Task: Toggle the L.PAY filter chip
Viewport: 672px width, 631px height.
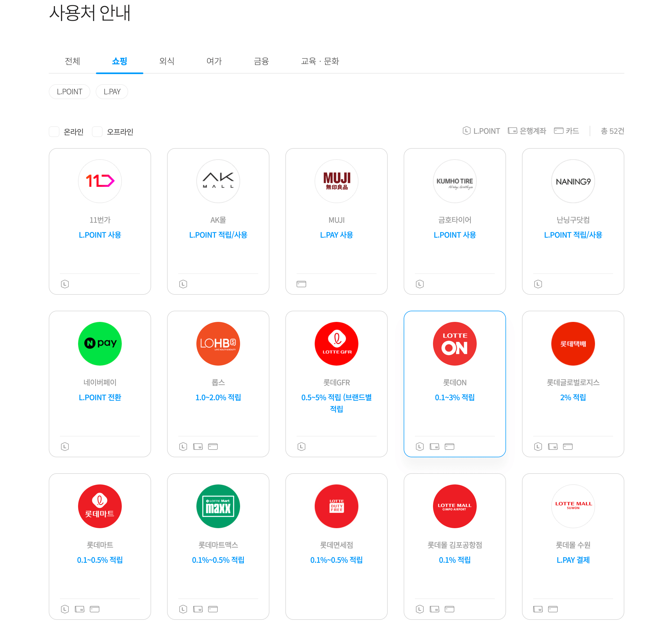Action: tap(112, 92)
